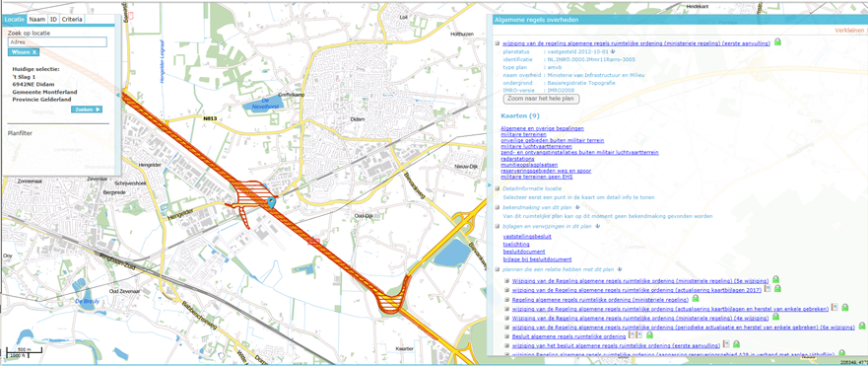Open bijlage bij besluitdocument link
This screenshot has width=868, height=366.
(538, 259)
